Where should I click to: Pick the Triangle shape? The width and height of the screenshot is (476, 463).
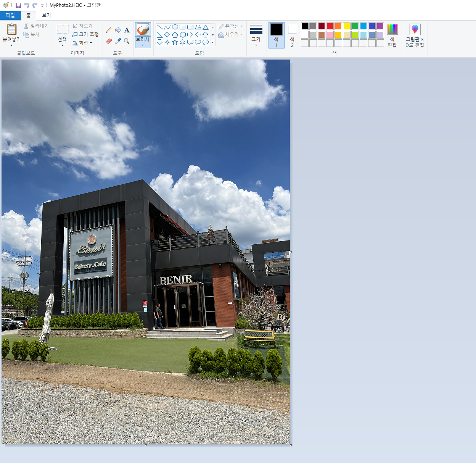click(206, 27)
